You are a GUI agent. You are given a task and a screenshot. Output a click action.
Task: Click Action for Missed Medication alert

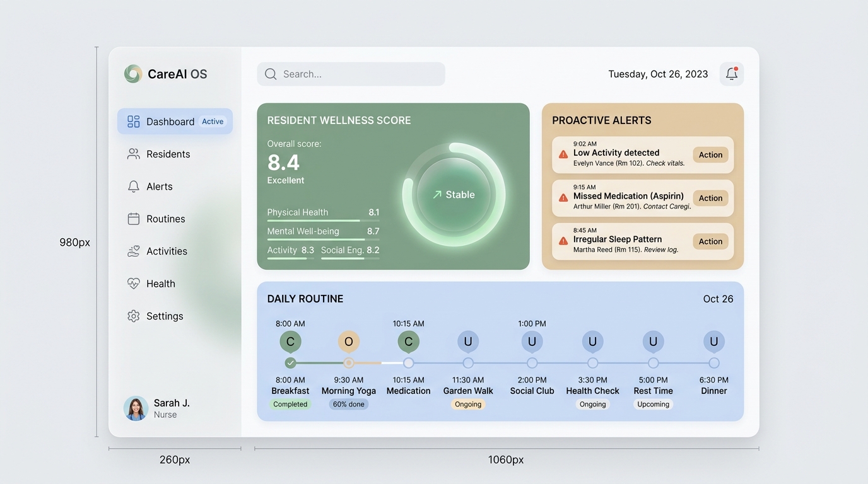pos(710,198)
